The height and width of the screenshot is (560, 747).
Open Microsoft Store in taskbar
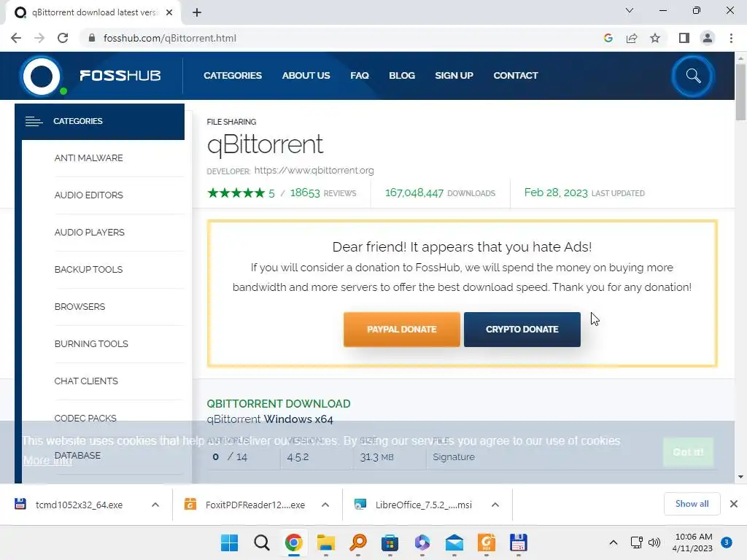(x=390, y=542)
